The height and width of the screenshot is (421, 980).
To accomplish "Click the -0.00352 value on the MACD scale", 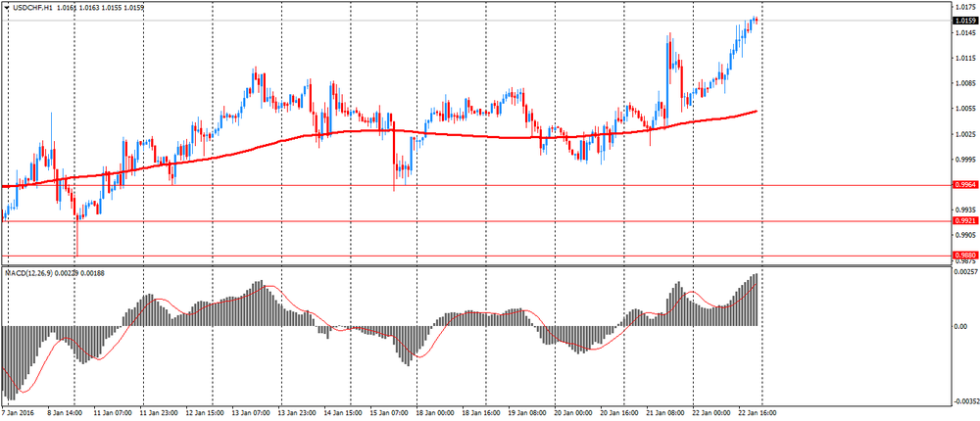I will point(964,401).
